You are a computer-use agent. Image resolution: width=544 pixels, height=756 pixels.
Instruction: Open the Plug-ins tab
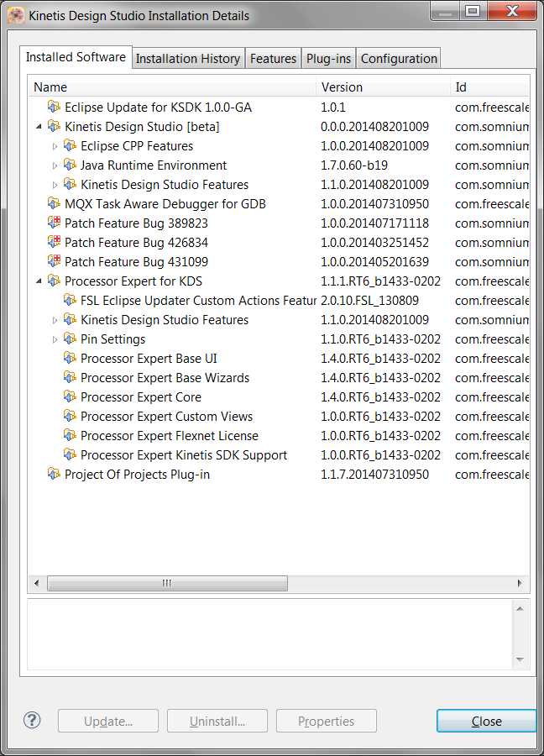click(328, 59)
